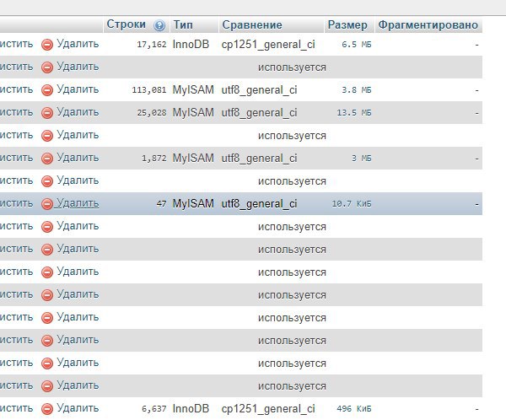Image resolution: width=506 pixels, height=420 pixels.
Task: Click red delete icon in 6,637 rows row
Action: [47, 409]
